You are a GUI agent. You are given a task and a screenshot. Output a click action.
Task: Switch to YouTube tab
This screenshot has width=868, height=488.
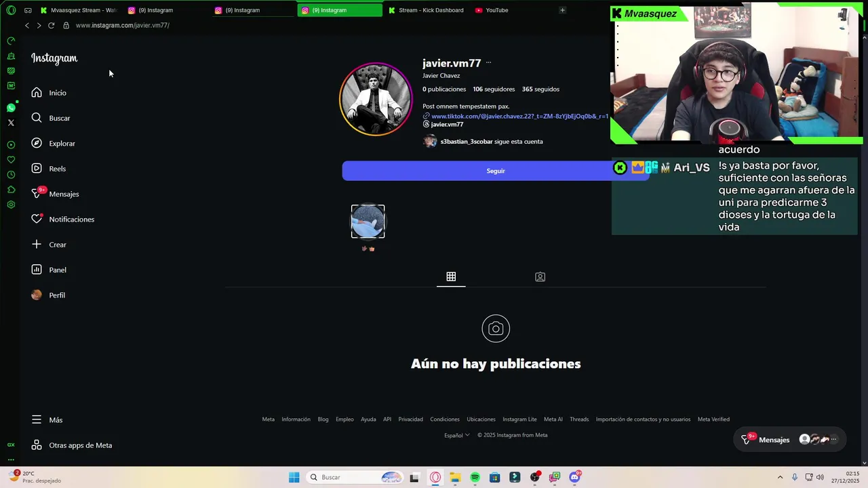click(513, 10)
